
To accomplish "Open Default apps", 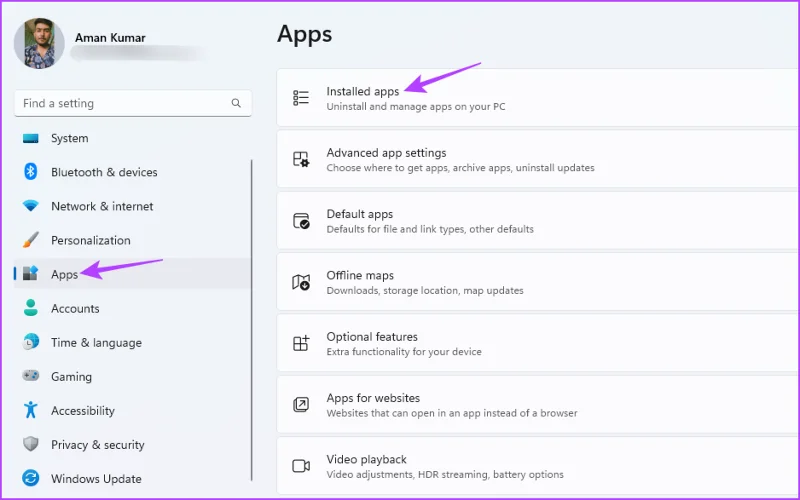I will 538,220.
